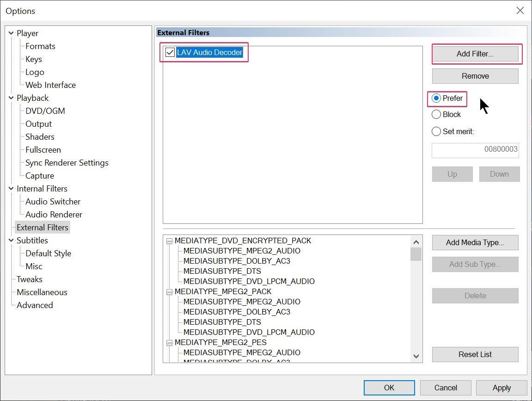This screenshot has width=532, height=401.
Task: Collapse the Internal Filters tree node
Action: (x=11, y=188)
